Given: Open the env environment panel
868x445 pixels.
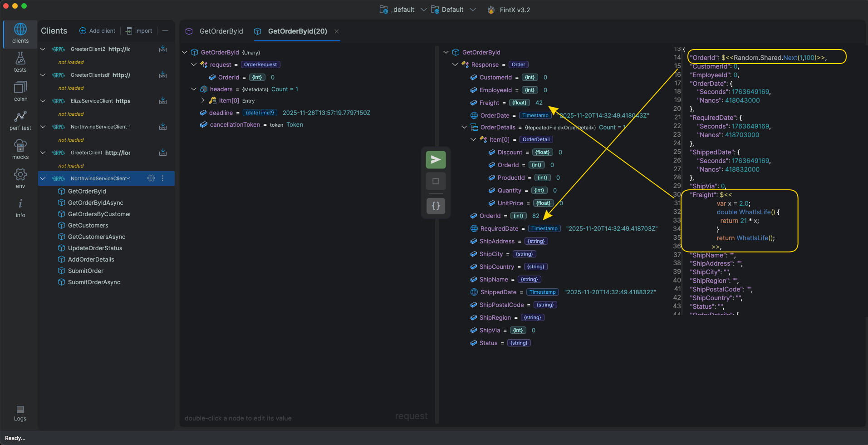Looking at the screenshot, I should [20, 178].
